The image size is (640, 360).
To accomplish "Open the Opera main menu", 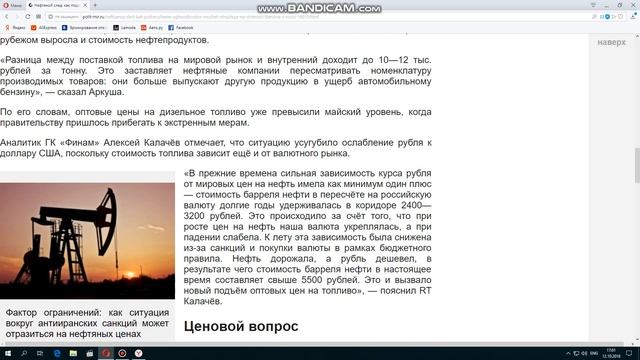I will 12,5.
